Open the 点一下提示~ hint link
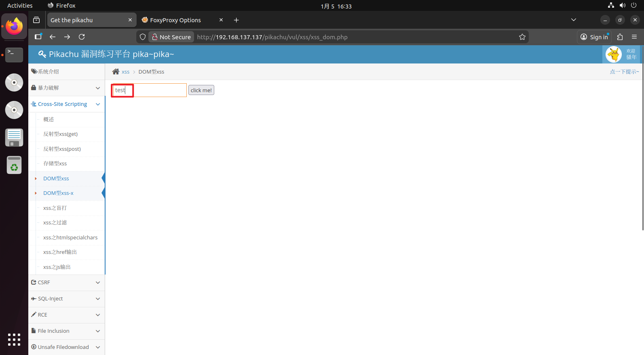644x355 pixels. pyautogui.click(x=624, y=72)
